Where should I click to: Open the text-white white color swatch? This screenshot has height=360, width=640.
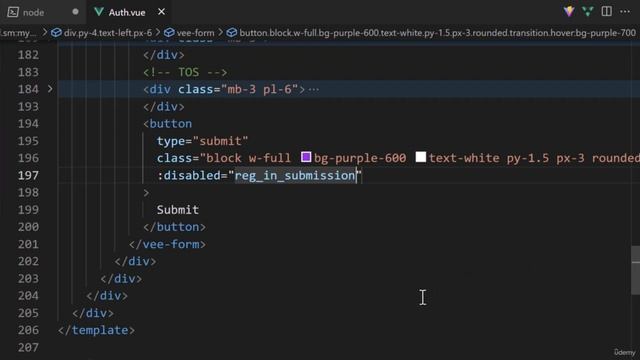421,157
